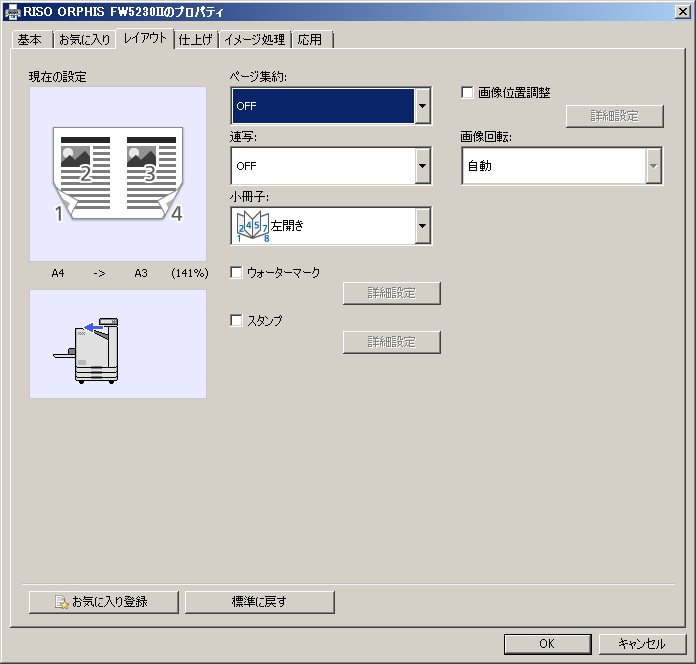Click the キャンセル button
This screenshot has height=664, width=696.
coord(642,644)
